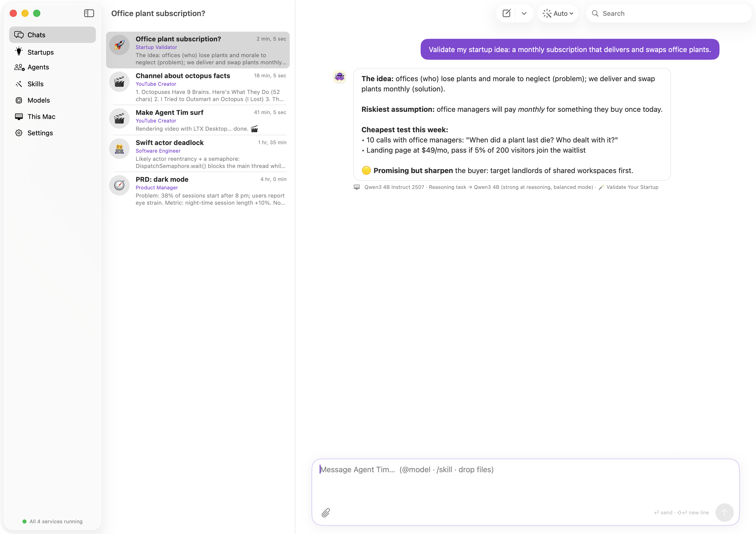Viewport: 756px width, 534px height.
Task: Open the Models section
Action: [52, 100]
